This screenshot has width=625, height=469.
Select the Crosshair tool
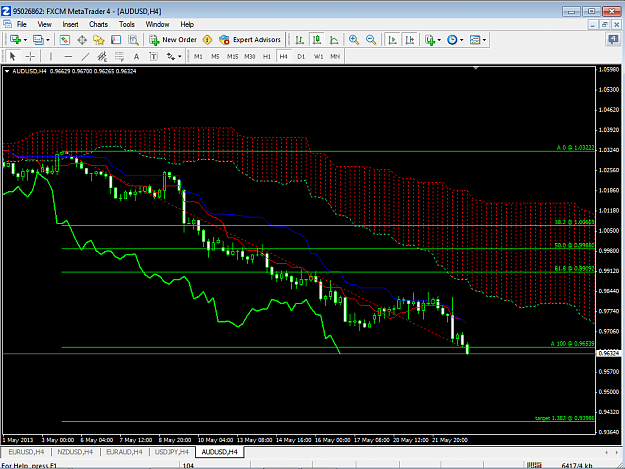point(30,56)
